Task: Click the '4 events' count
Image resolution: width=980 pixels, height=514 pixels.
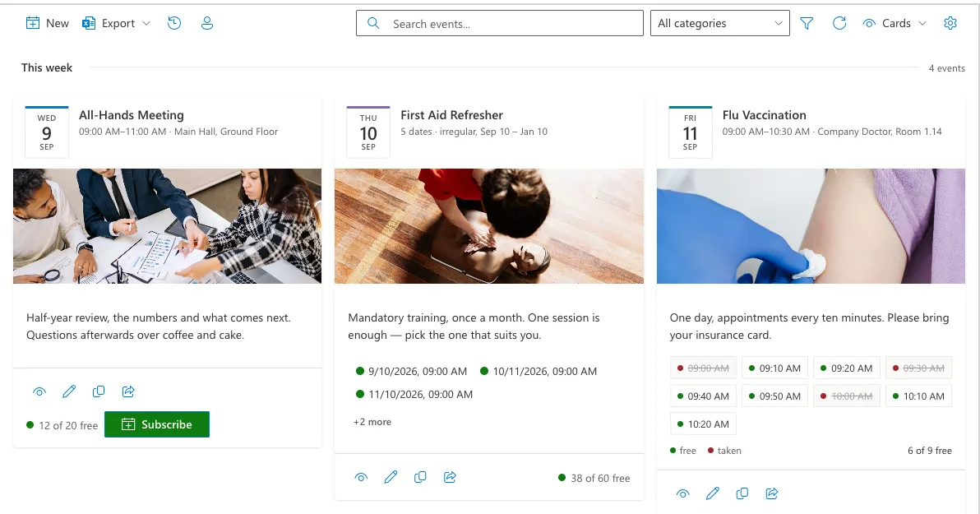Action: tap(946, 68)
